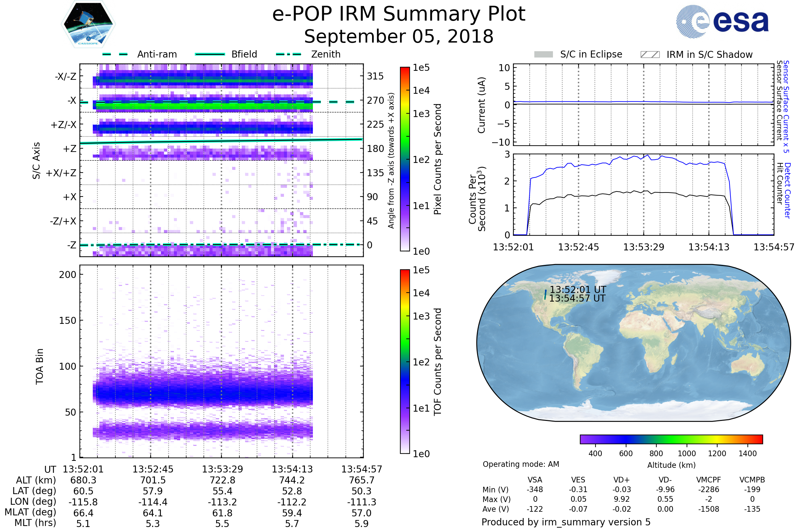The width and height of the screenshot is (798, 532).
Task: Click the CASSIOPE mission hexagon logo
Action: [x=88, y=24]
